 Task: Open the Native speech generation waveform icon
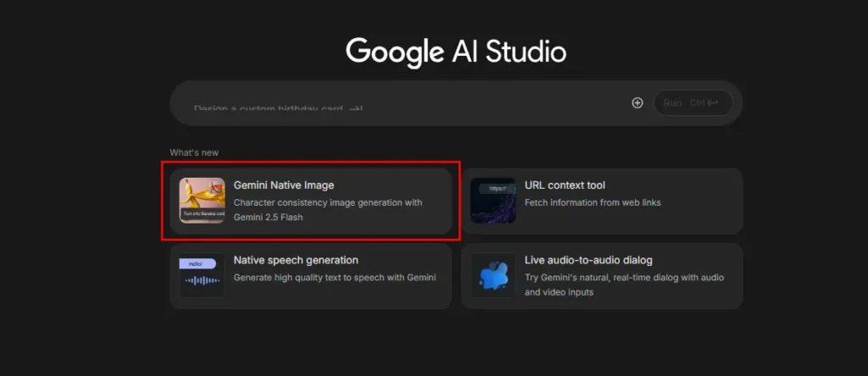(202, 275)
